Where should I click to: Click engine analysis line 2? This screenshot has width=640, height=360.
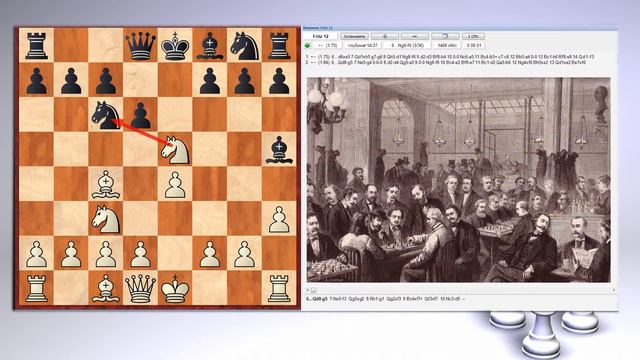point(445,62)
